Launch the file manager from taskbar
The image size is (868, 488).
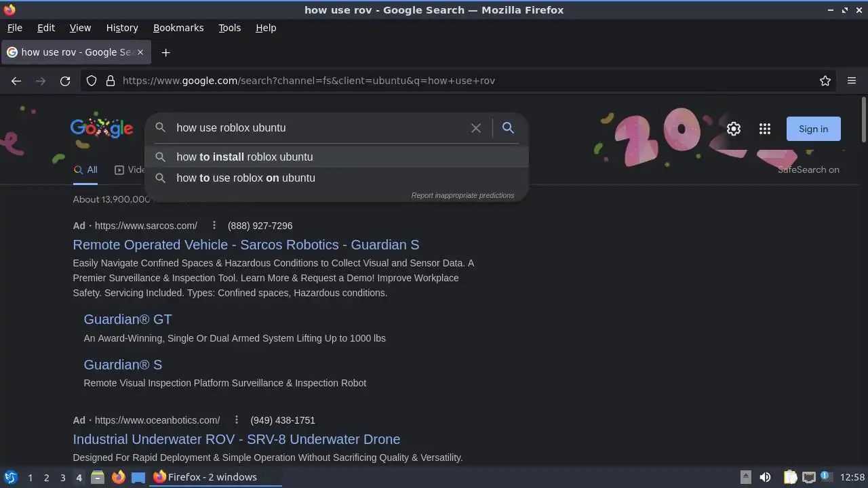click(98, 477)
